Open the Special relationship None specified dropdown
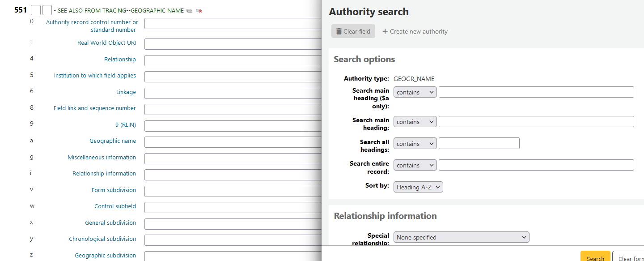 pos(461,237)
